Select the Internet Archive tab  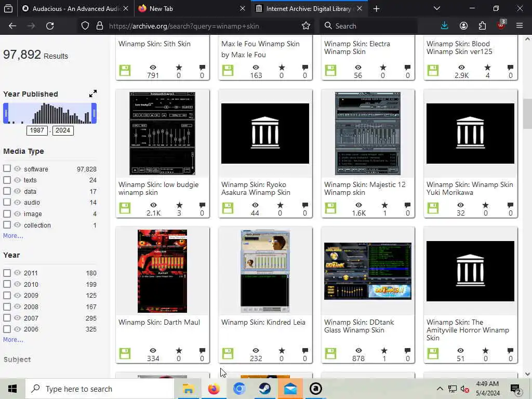click(309, 8)
